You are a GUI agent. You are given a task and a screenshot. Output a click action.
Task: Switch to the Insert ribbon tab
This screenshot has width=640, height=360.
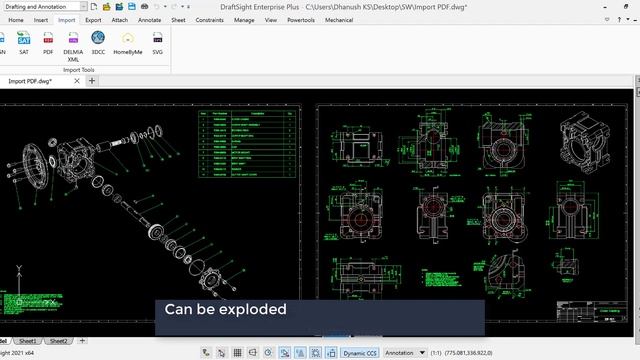[x=41, y=20]
